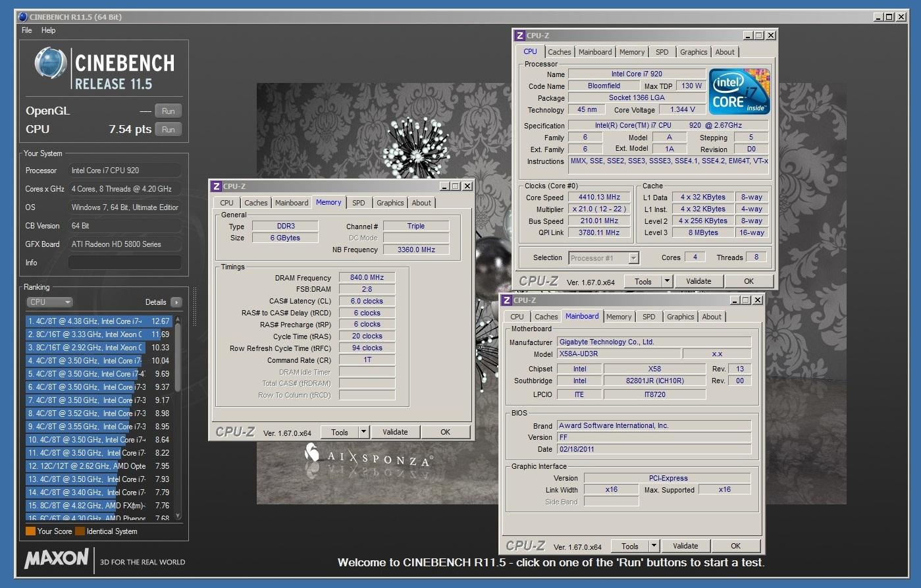Switch to SPD tab in CPU-Z Memory window

(x=359, y=203)
